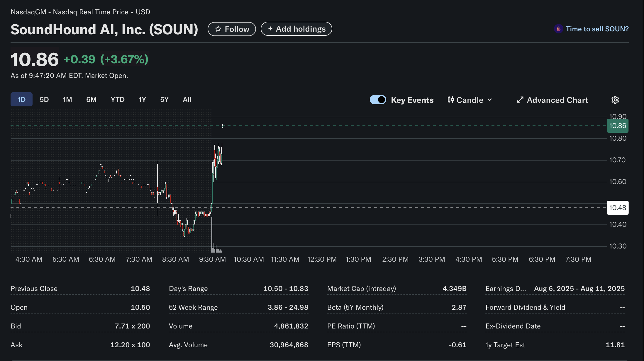Click the 10.86 current price marker on axis
The width and height of the screenshot is (644, 361).
pos(618,126)
